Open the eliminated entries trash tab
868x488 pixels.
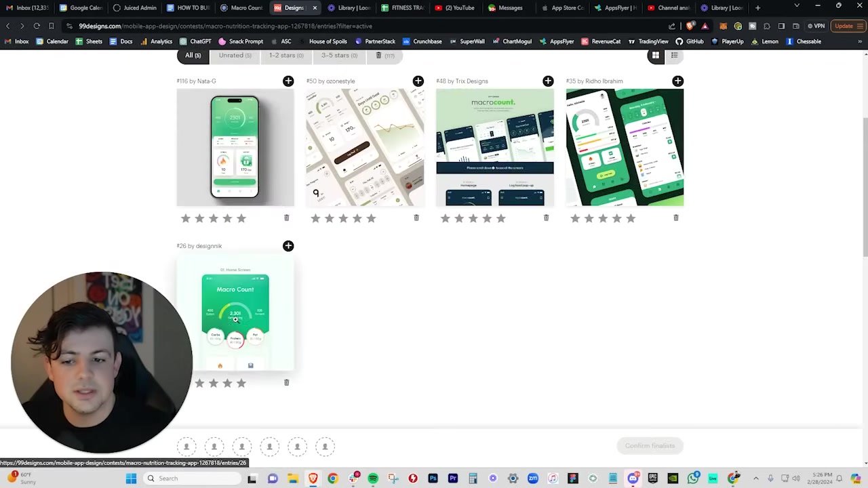(384, 56)
